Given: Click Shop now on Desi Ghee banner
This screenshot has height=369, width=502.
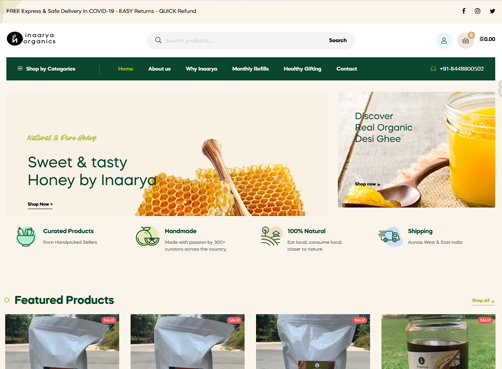Looking at the screenshot, I should (367, 184).
